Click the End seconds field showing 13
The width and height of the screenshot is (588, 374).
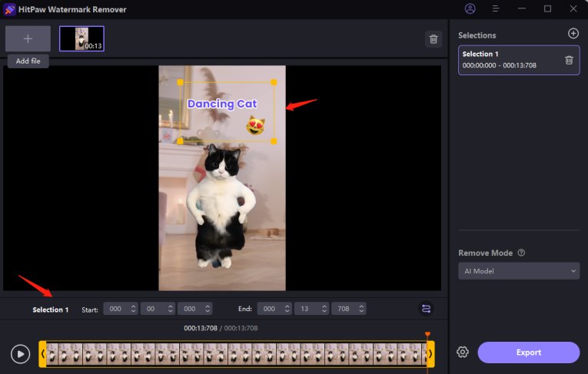tap(311, 309)
